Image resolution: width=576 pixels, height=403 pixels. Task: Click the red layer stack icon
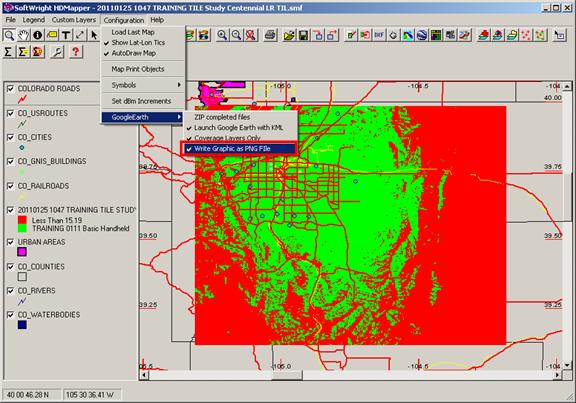(483, 35)
